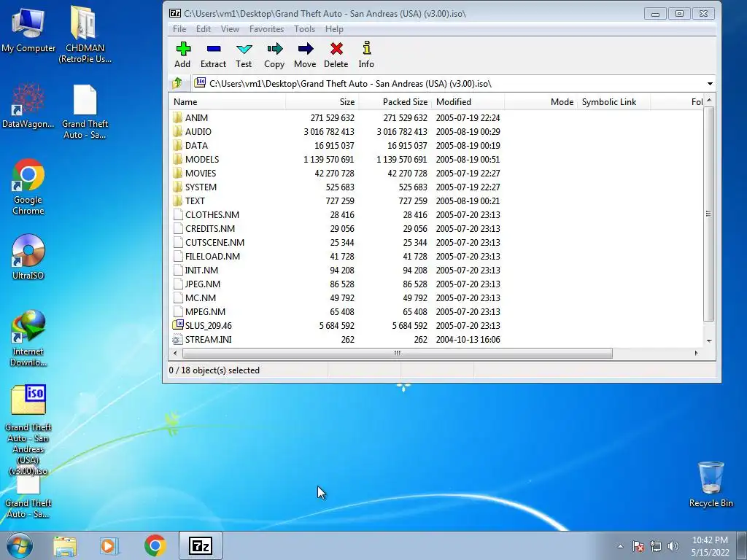Open the Tools menu
747x560 pixels.
(304, 29)
